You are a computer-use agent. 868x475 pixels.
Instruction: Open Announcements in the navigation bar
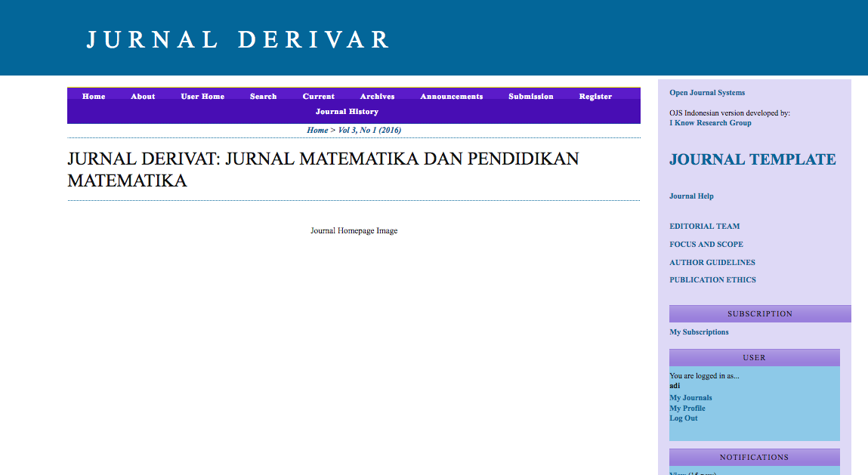[451, 97]
